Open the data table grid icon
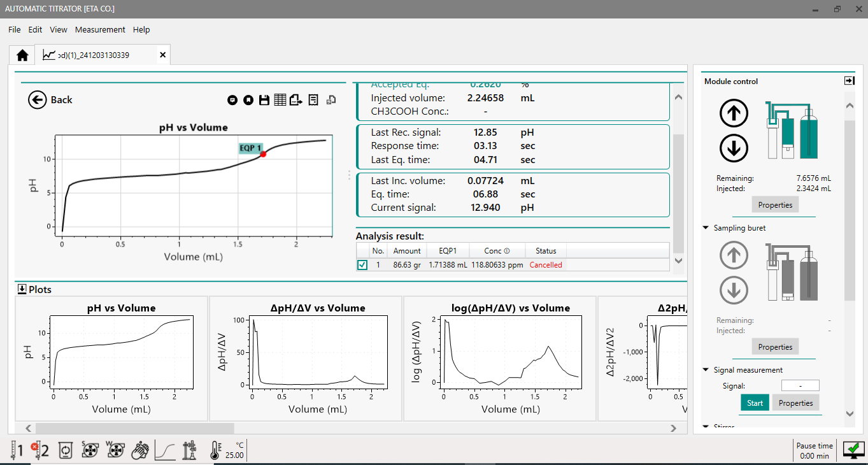868x465 pixels. [280, 100]
